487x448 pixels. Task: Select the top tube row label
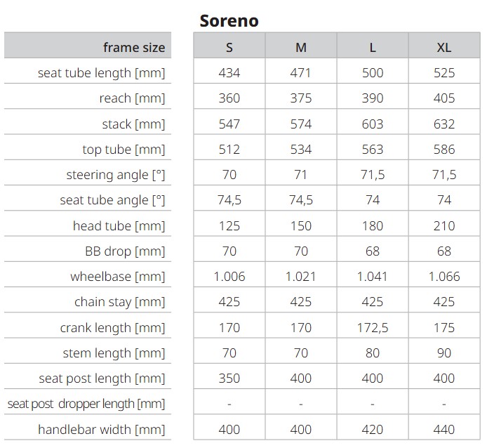pyautogui.click(x=124, y=150)
